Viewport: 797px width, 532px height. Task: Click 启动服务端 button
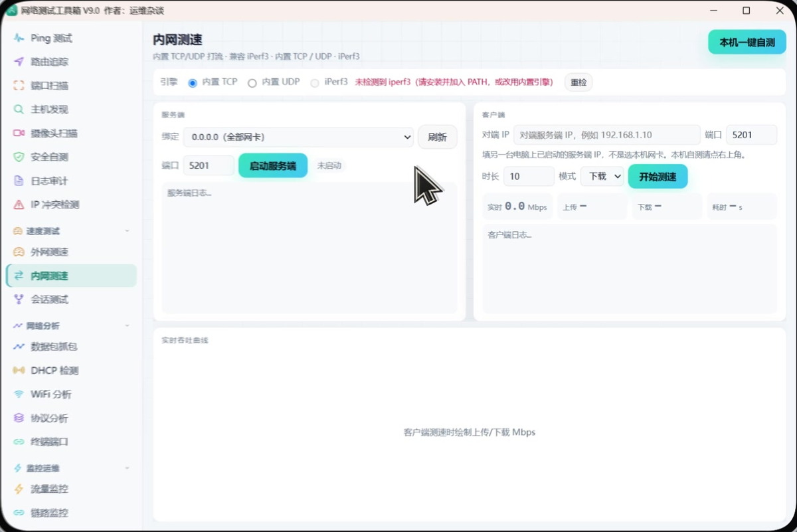(x=273, y=165)
